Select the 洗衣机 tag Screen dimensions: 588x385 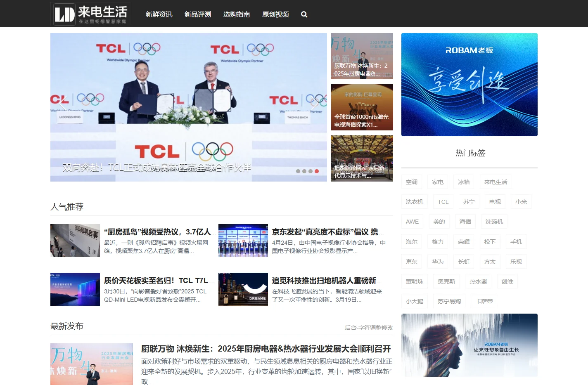(x=415, y=202)
